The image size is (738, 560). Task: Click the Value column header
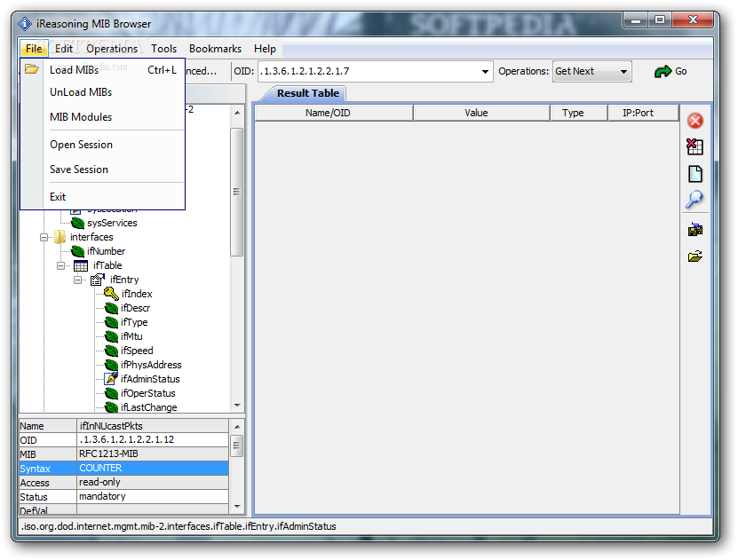pyautogui.click(x=481, y=113)
